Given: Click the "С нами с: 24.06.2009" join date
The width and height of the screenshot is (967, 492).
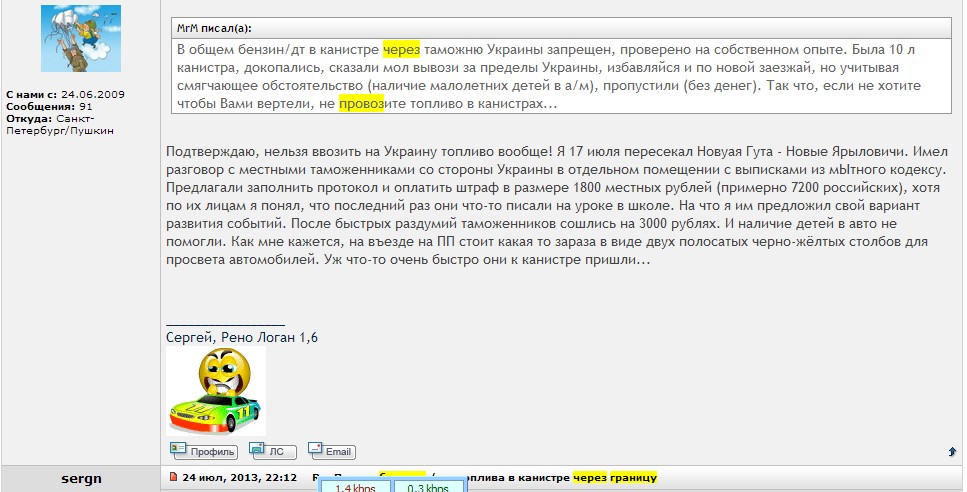Looking at the screenshot, I should tap(65, 94).
